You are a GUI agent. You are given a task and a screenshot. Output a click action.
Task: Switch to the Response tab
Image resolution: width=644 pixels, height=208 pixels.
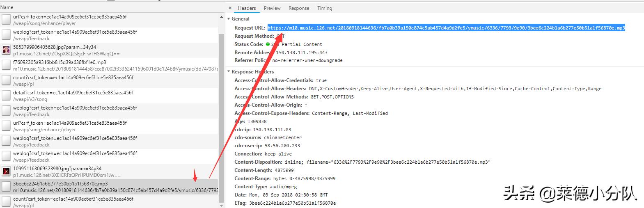[299, 8]
